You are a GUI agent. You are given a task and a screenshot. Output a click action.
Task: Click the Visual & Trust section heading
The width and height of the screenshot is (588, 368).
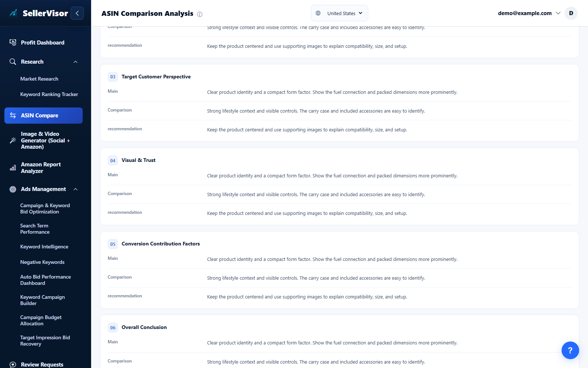point(139,160)
